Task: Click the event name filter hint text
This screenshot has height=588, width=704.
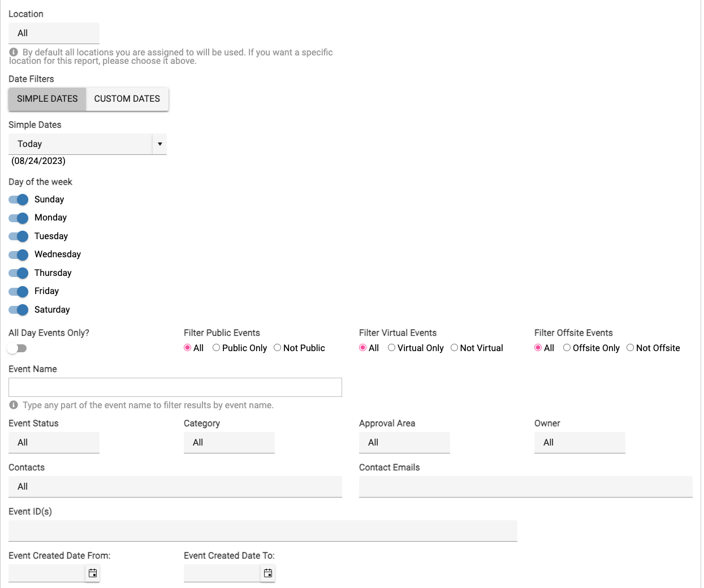Action: tap(148, 405)
